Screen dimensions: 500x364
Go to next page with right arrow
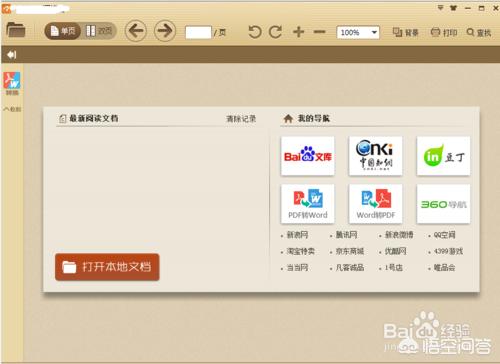pyautogui.click(x=165, y=31)
